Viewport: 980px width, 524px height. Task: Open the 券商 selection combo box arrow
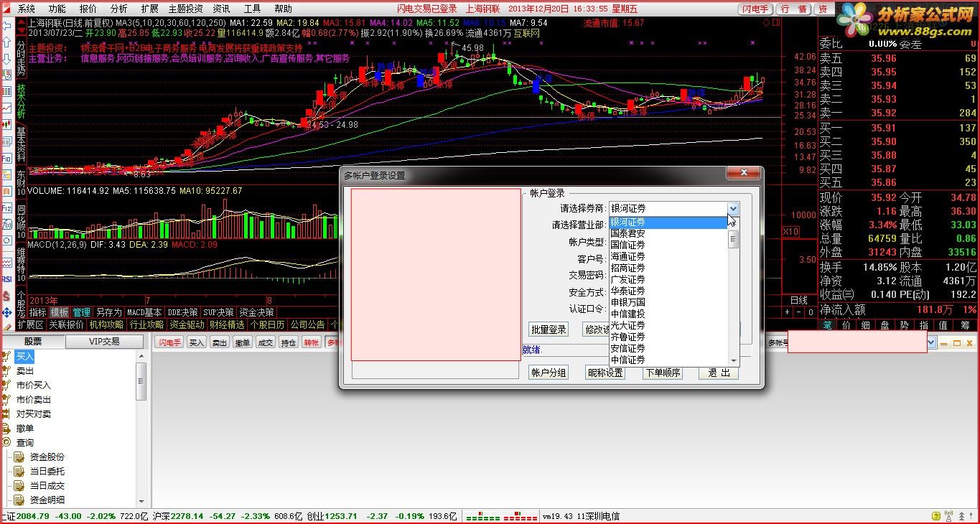click(733, 209)
